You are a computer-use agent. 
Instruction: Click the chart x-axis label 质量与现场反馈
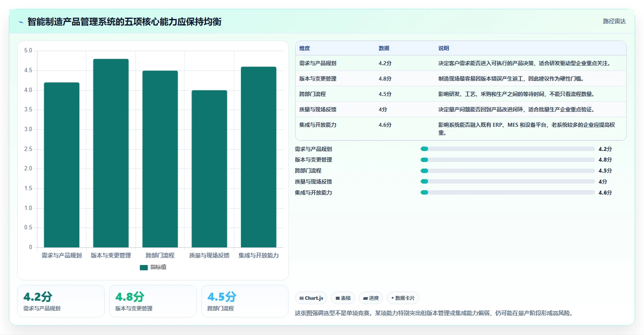click(209, 255)
